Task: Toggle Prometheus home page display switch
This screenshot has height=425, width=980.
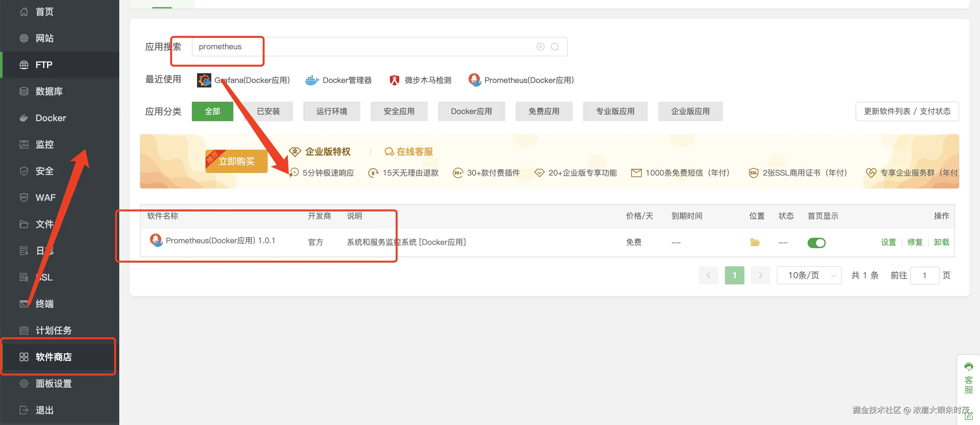Action: point(816,243)
